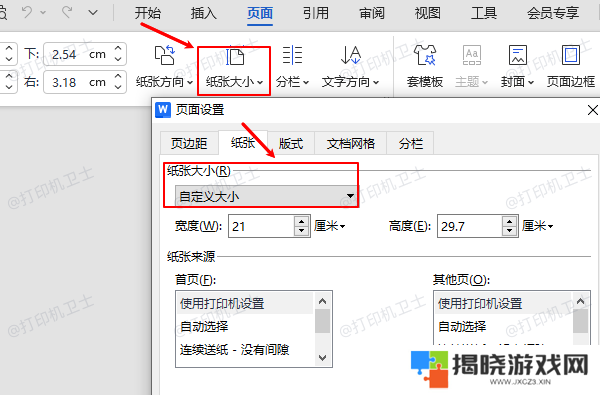
Task: Click the 首页 list scrollbar thumb
Action: coord(323,321)
